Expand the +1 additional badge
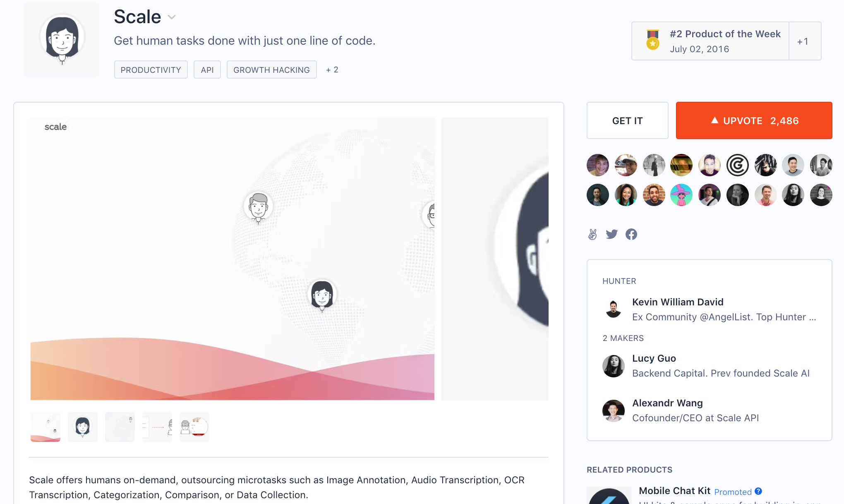The image size is (844, 504). click(x=803, y=41)
